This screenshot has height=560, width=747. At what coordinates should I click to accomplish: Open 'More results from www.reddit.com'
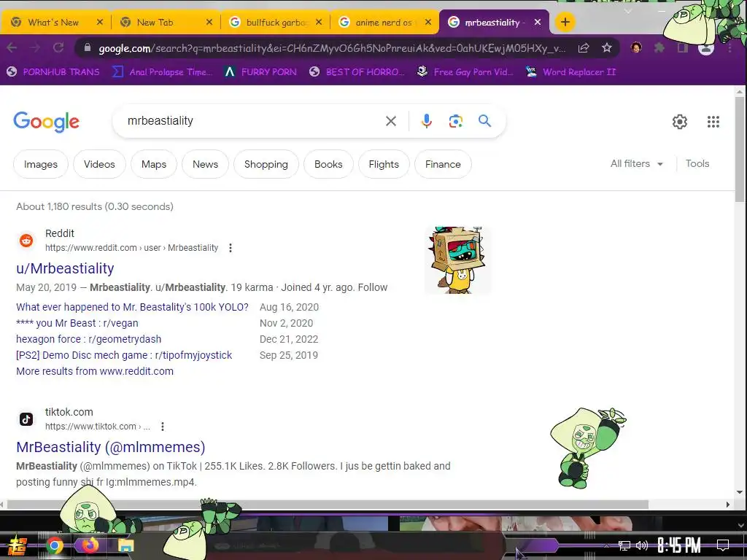point(95,371)
